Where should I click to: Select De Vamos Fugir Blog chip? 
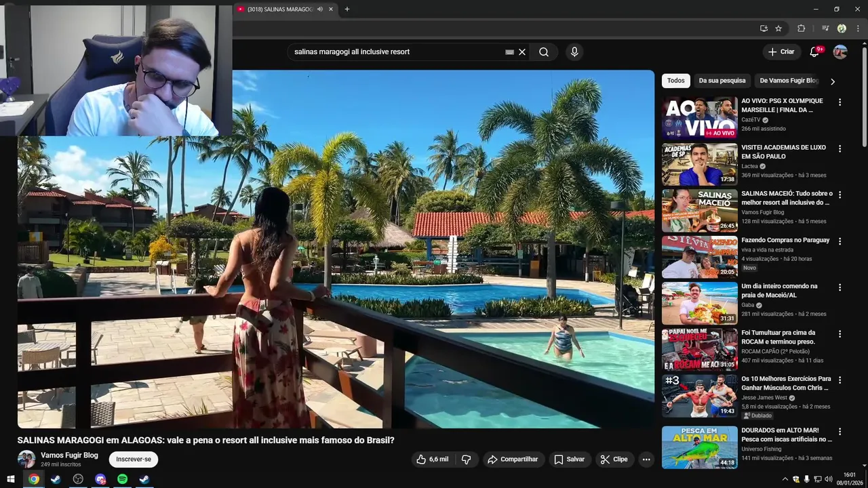coord(789,81)
